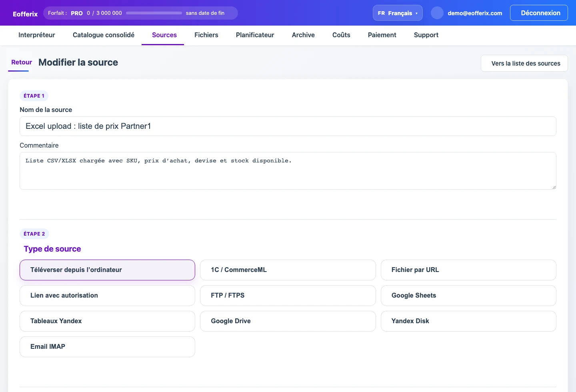
Task: Click the Déconnexion button
Action: pyautogui.click(x=539, y=13)
